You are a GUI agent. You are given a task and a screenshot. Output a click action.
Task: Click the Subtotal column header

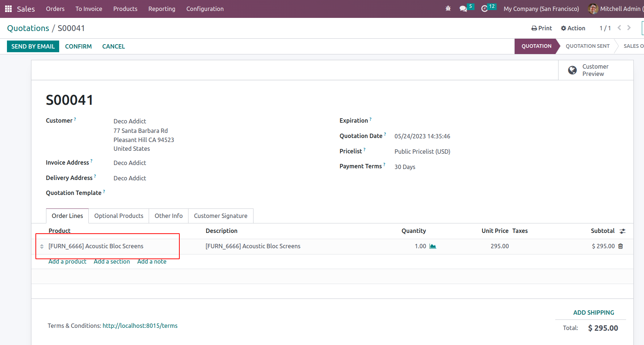603,231
